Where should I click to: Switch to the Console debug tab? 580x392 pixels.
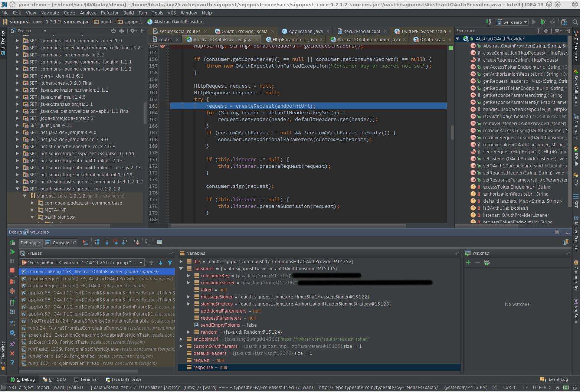coord(60,243)
